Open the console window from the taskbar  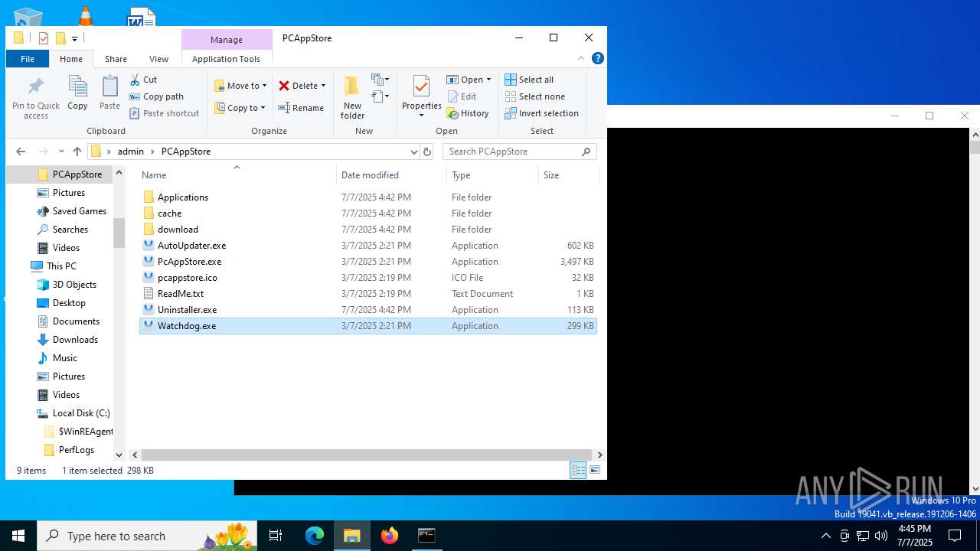426,536
